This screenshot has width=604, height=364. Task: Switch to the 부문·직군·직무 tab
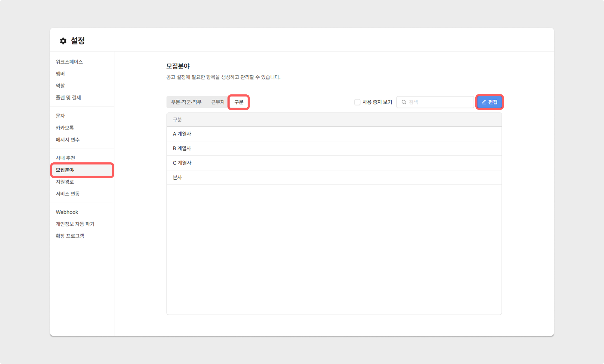186,102
